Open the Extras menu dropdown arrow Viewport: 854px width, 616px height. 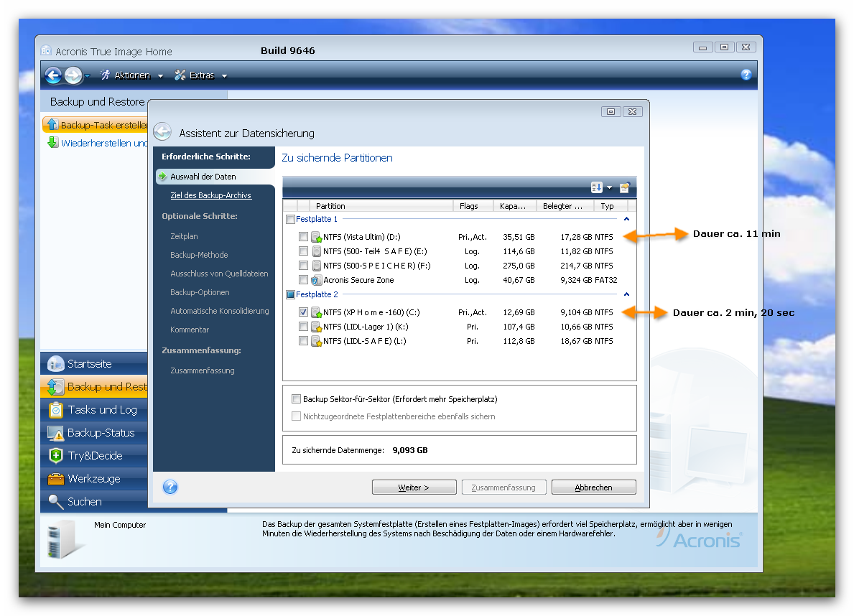click(x=224, y=76)
